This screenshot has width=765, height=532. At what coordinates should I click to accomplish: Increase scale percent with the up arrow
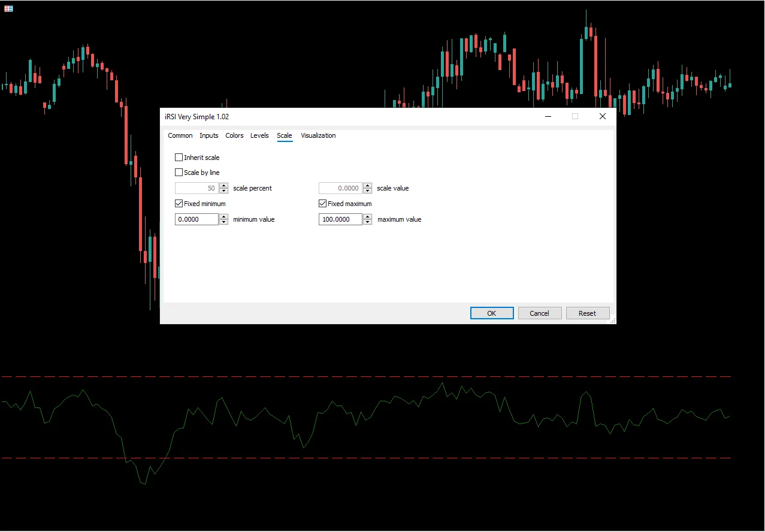click(224, 185)
